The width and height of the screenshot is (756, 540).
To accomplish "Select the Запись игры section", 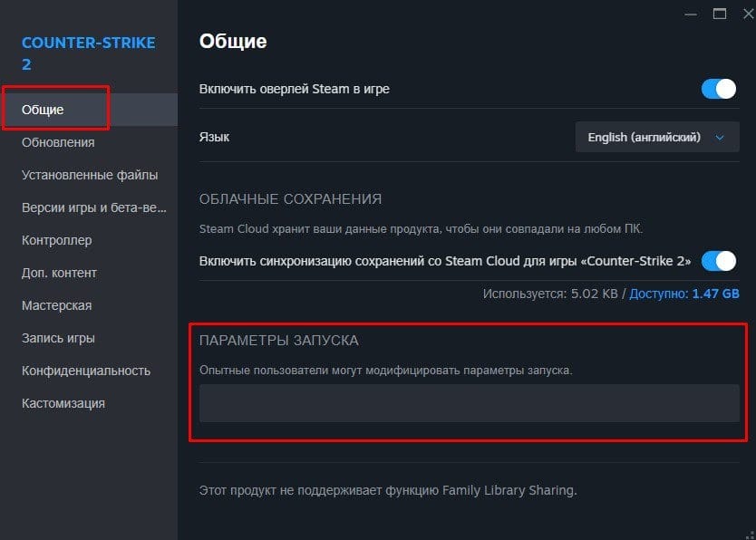I will (x=58, y=338).
